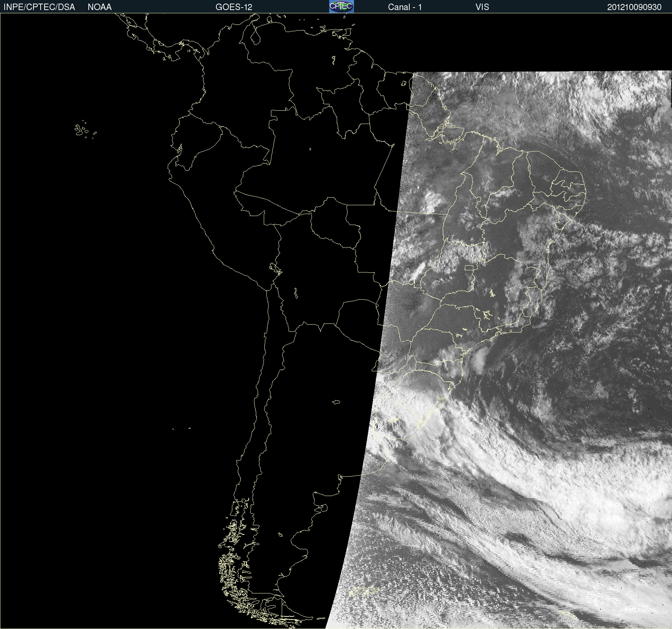Click the INPE/CPTEC/DSA header text
672x629 pixels.
[x=39, y=7]
